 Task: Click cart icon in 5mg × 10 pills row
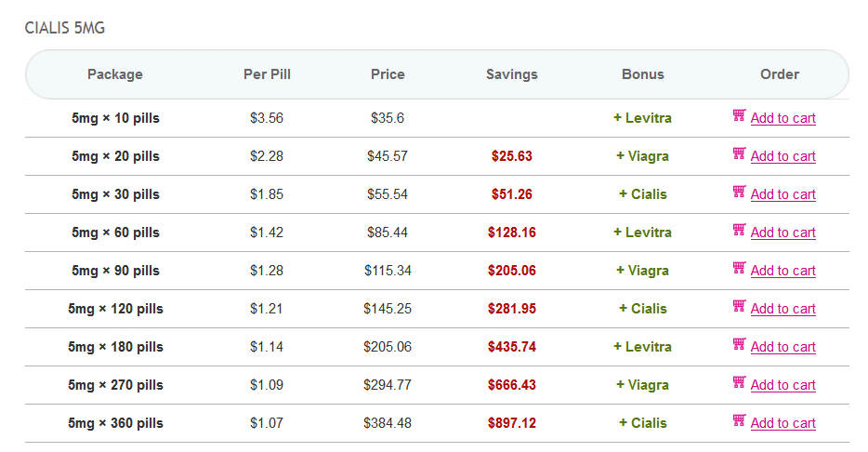739,116
